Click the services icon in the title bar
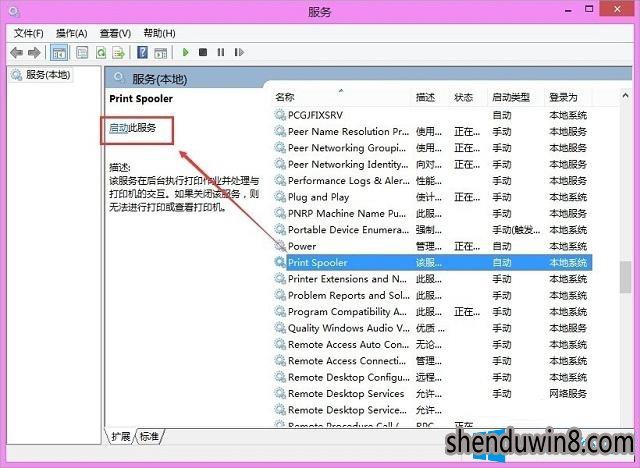 (14, 12)
